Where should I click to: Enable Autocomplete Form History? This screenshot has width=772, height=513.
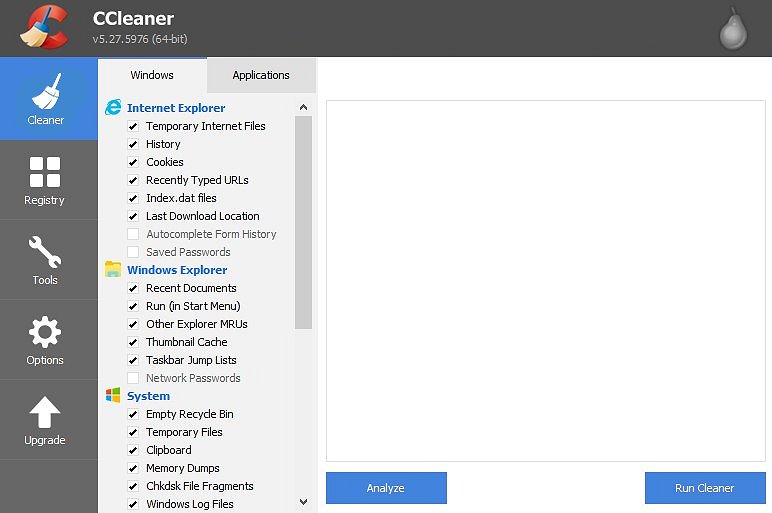133,234
